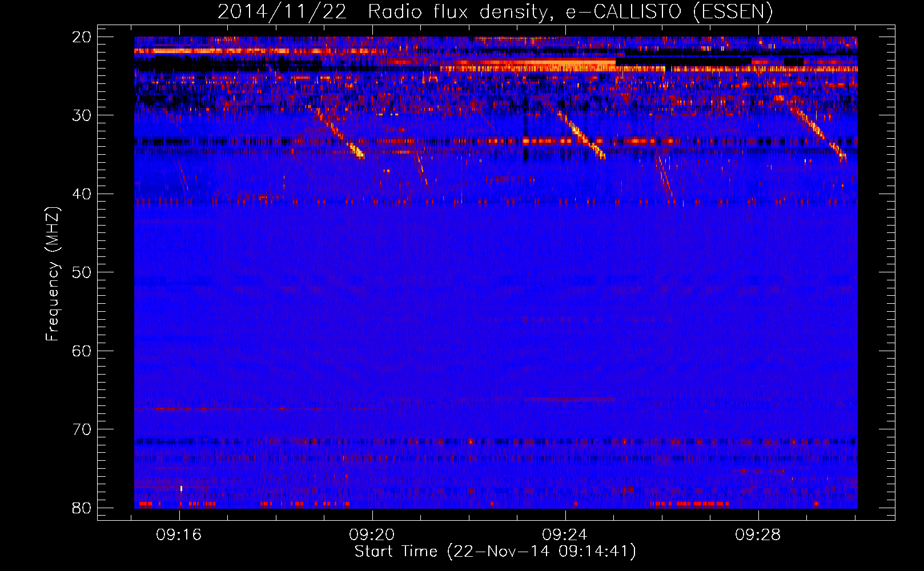This screenshot has height=571, width=924.
Task: Click the 09:24 time tick label
Action: click(x=565, y=535)
